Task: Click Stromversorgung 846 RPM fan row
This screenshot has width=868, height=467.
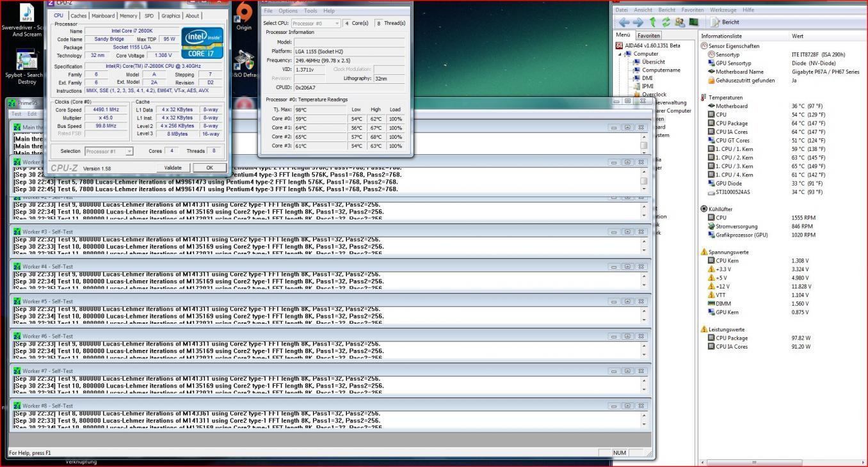Action: click(784, 226)
